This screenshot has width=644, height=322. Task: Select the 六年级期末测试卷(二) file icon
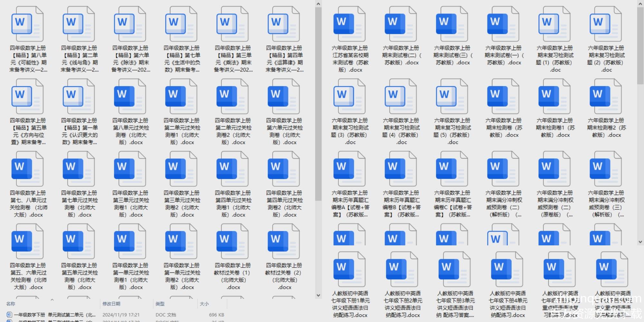[x=401, y=24]
